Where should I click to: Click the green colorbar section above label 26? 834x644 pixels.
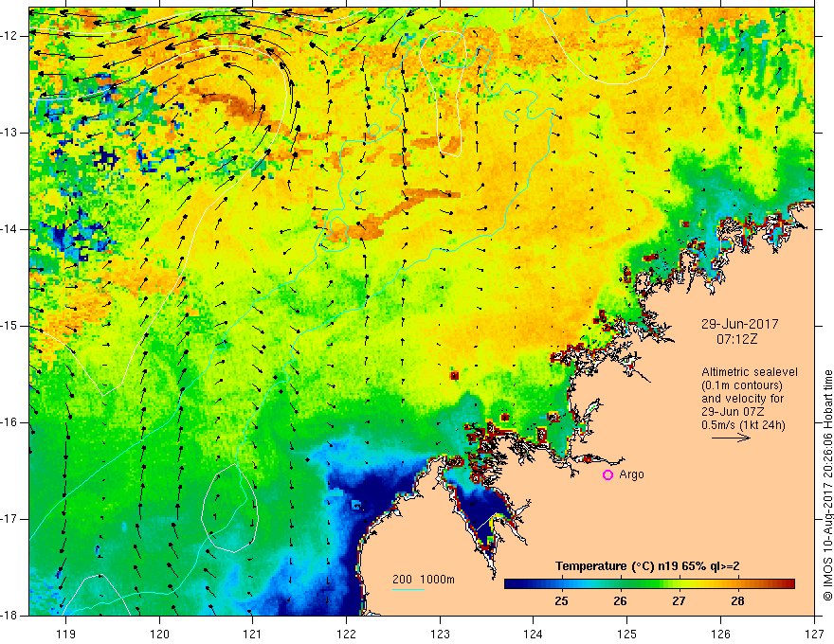(x=620, y=584)
